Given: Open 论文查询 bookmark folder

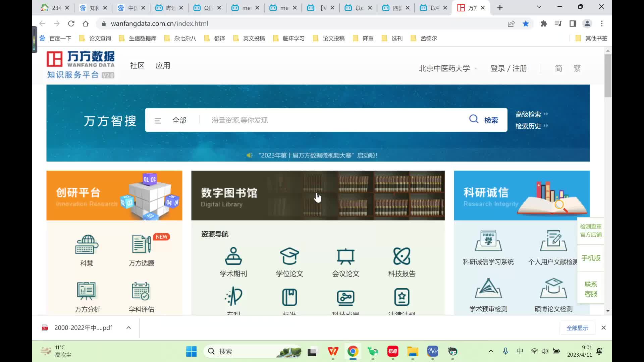Looking at the screenshot, I should [95, 38].
